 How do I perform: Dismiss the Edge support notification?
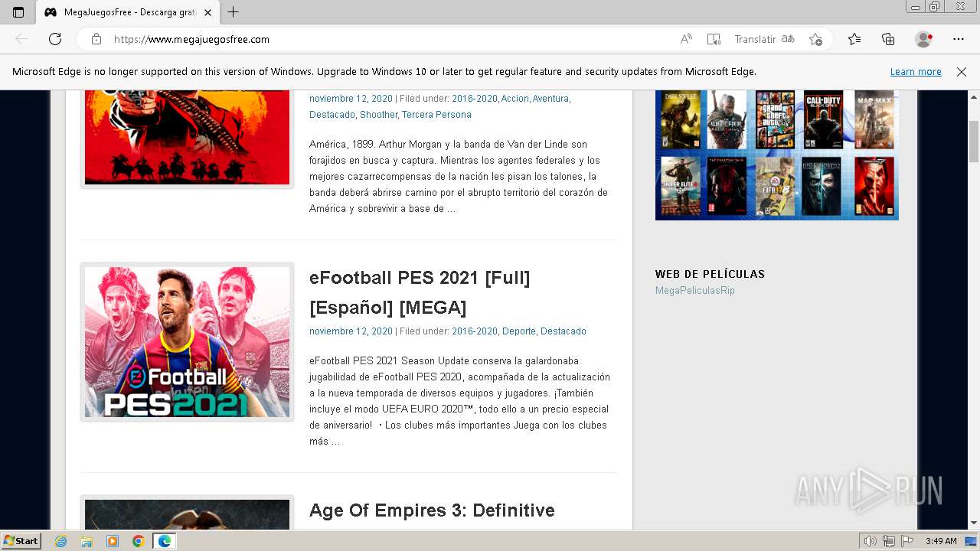(962, 72)
